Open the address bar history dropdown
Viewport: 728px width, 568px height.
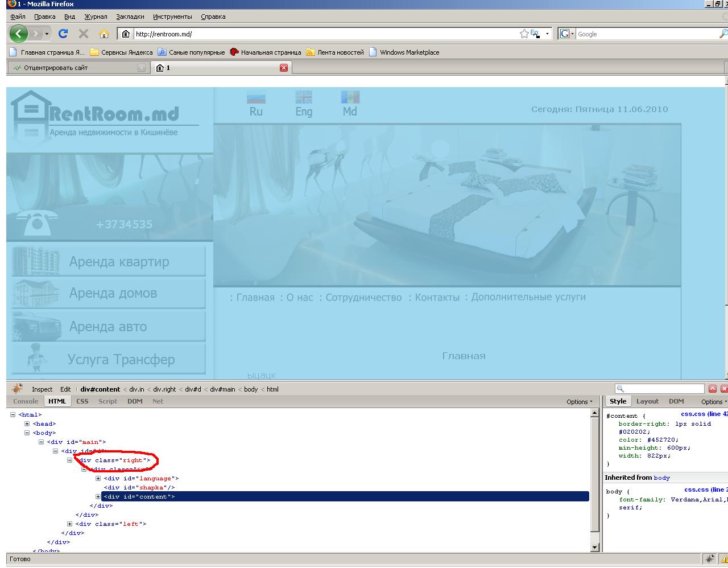click(547, 34)
